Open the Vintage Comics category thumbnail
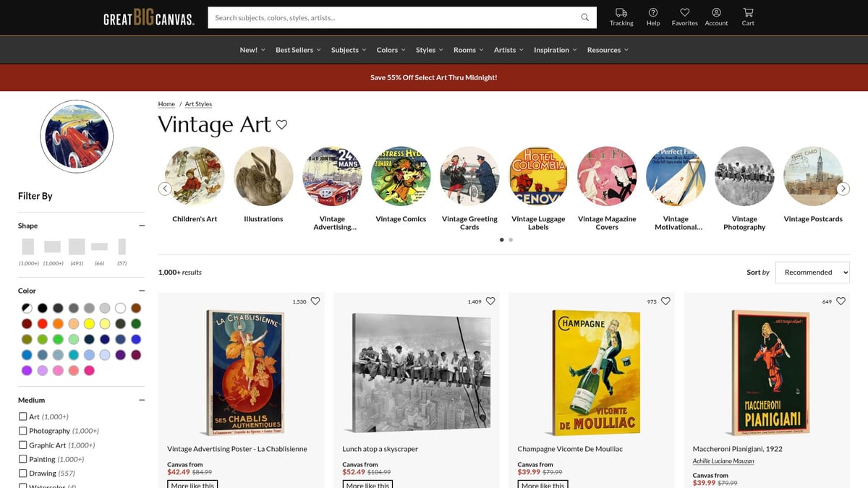Image resolution: width=868 pixels, height=488 pixels. (x=401, y=176)
